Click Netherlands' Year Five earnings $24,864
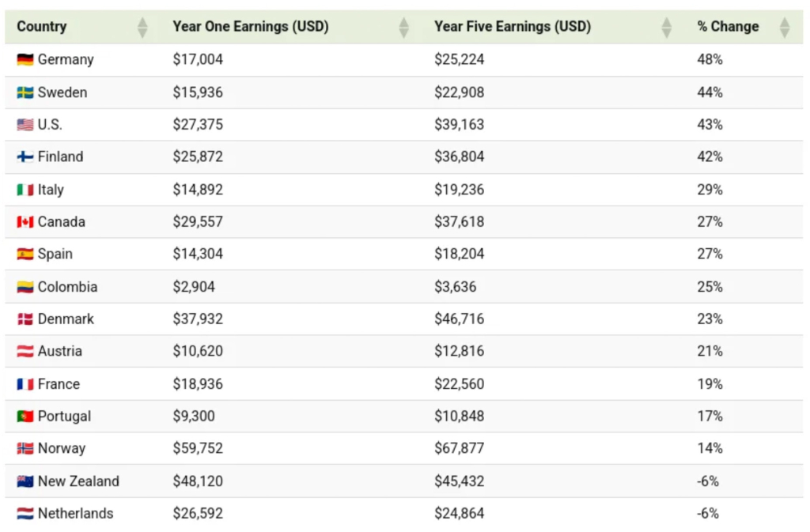 point(459,514)
